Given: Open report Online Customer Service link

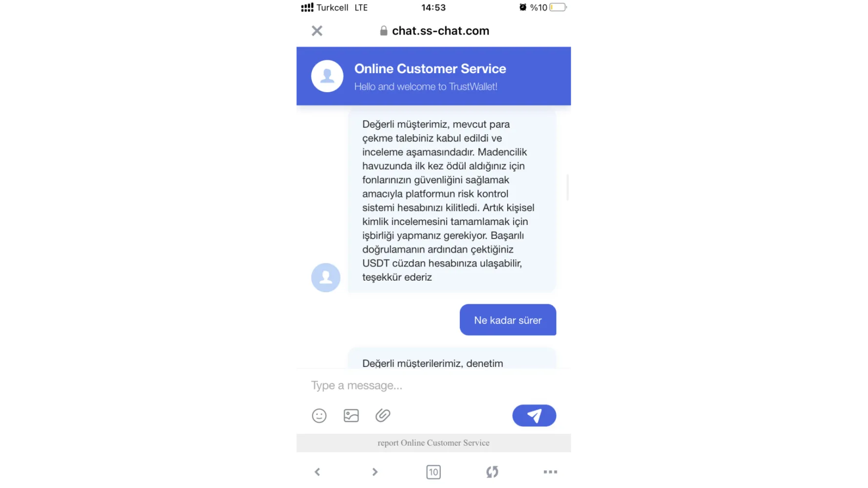Looking at the screenshot, I should 434,443.
